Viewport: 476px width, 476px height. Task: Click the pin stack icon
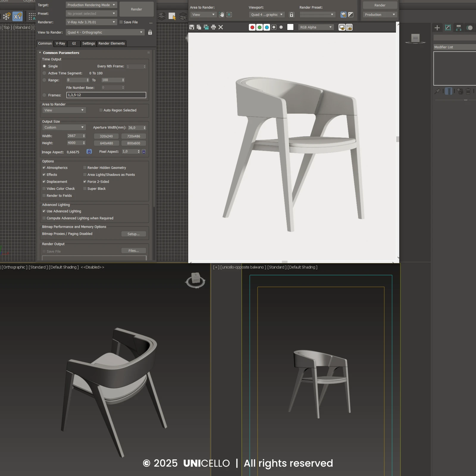pyautogui.click(x=437, y=91)
